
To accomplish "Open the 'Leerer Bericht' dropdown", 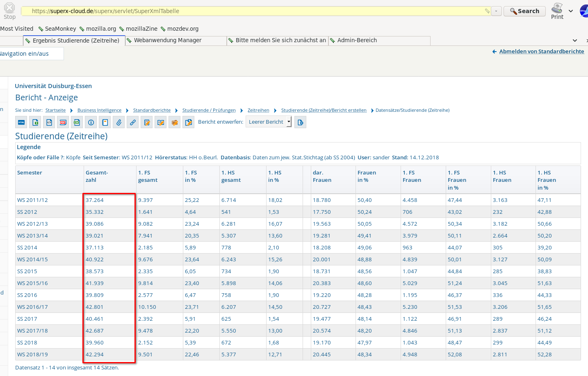I will coord(269,122).
